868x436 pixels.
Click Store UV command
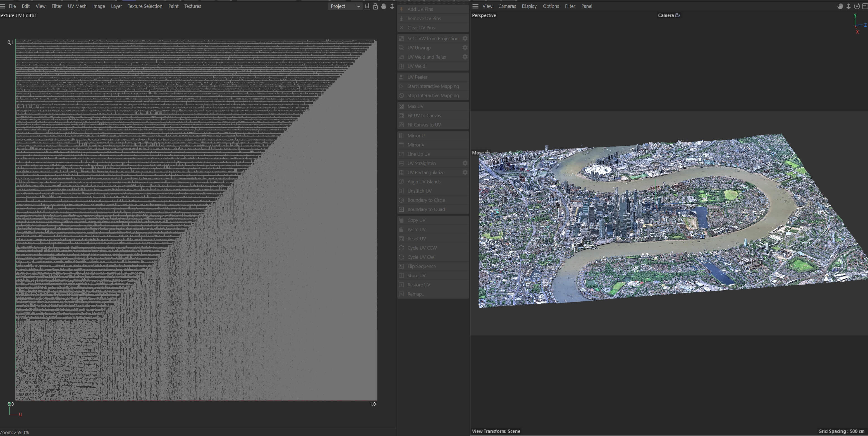pos(433,275)
